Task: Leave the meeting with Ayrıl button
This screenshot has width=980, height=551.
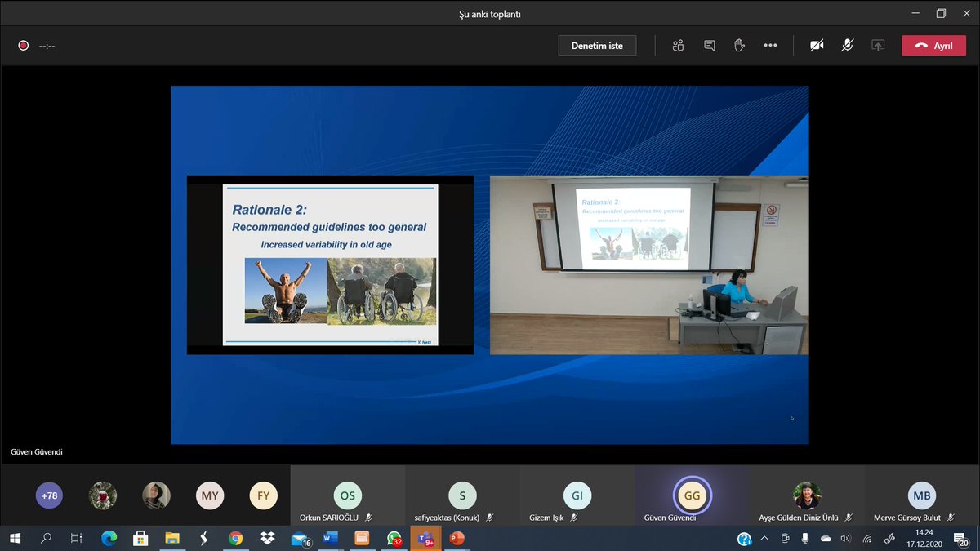Action: [933, 46]
